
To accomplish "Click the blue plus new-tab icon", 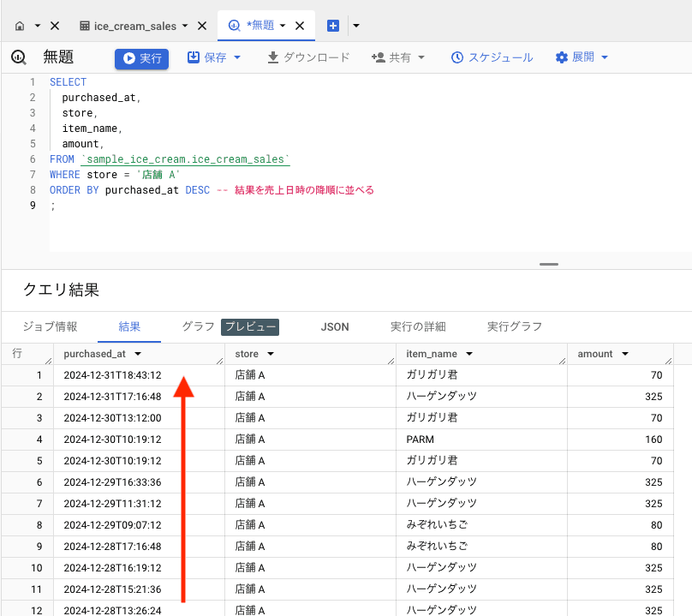I will point(333,26).
